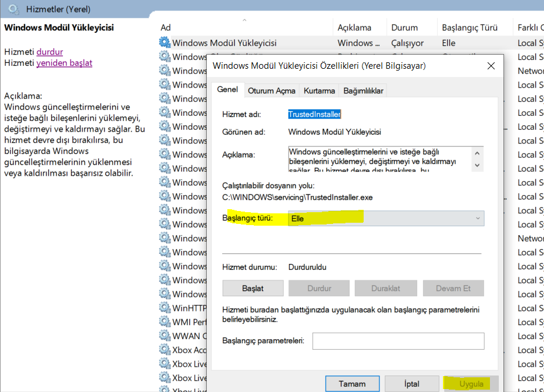Click the 'Durduruldu' service status text
Screen dimensions: 544x392
coord(307,267)
